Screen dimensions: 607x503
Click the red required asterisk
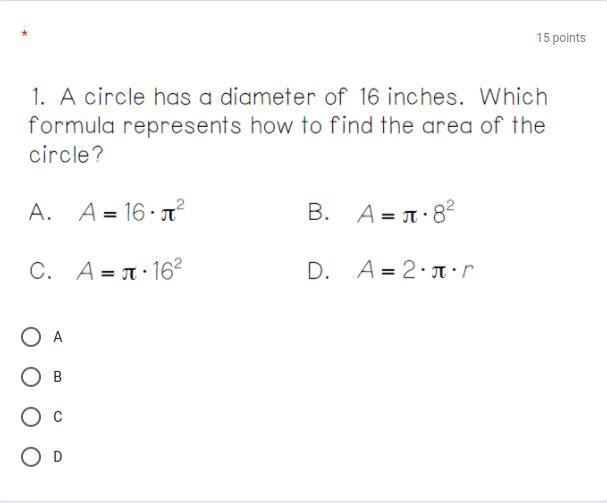click(24, 34)
